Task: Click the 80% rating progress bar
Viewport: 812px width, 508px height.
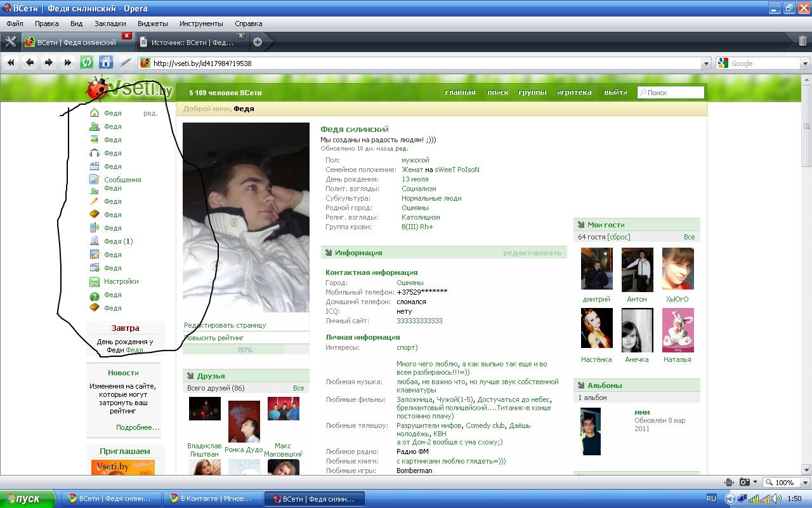Action: (245, 350)
